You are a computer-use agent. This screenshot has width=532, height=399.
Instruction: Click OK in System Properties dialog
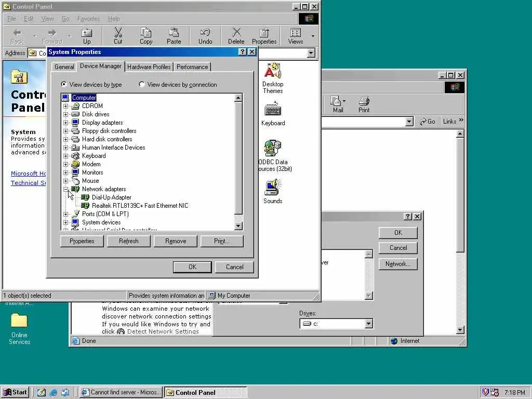point(192,267)
